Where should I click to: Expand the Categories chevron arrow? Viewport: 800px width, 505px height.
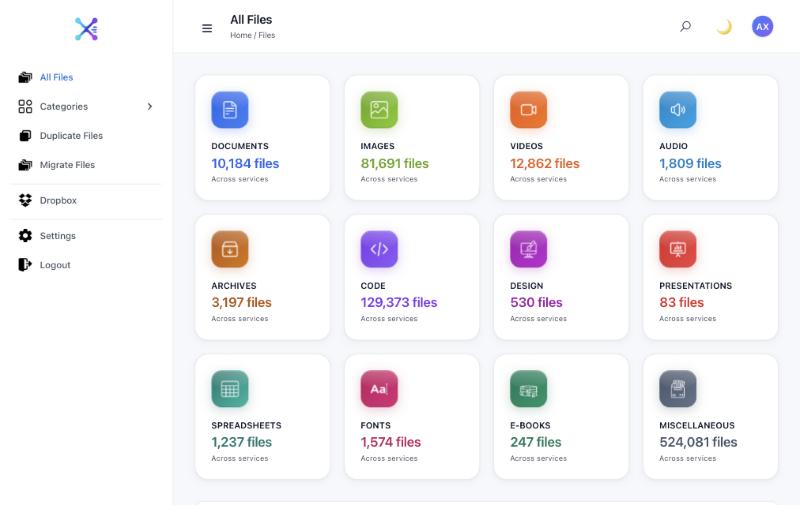[149, 106]
